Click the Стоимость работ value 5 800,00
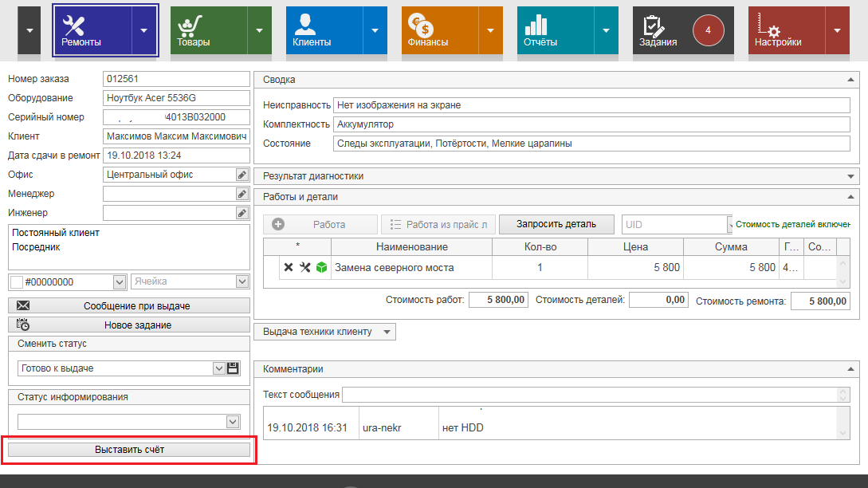 (499, 300)
